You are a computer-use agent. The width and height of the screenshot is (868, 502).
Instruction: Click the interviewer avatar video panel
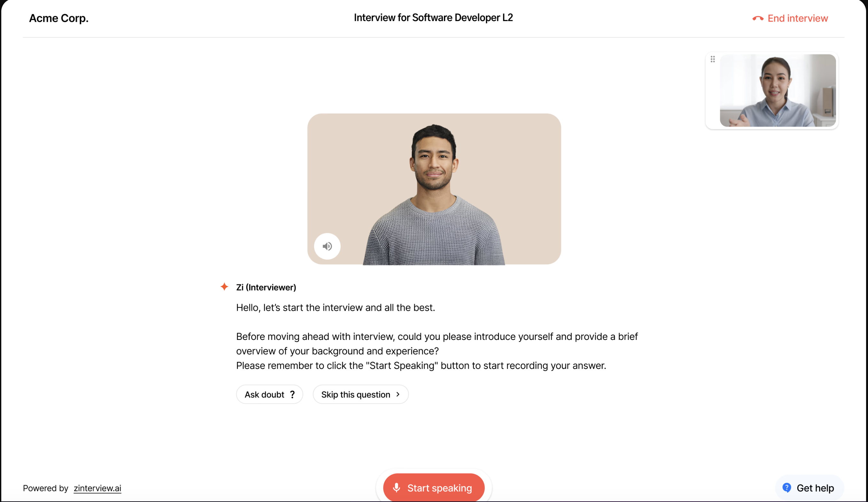click(x=434, y=189)
